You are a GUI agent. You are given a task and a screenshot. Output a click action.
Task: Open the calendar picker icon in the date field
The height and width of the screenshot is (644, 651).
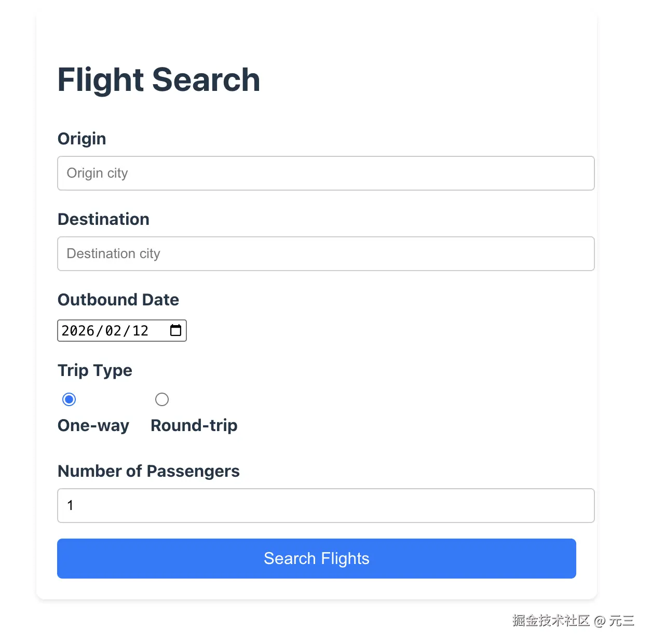175,330
